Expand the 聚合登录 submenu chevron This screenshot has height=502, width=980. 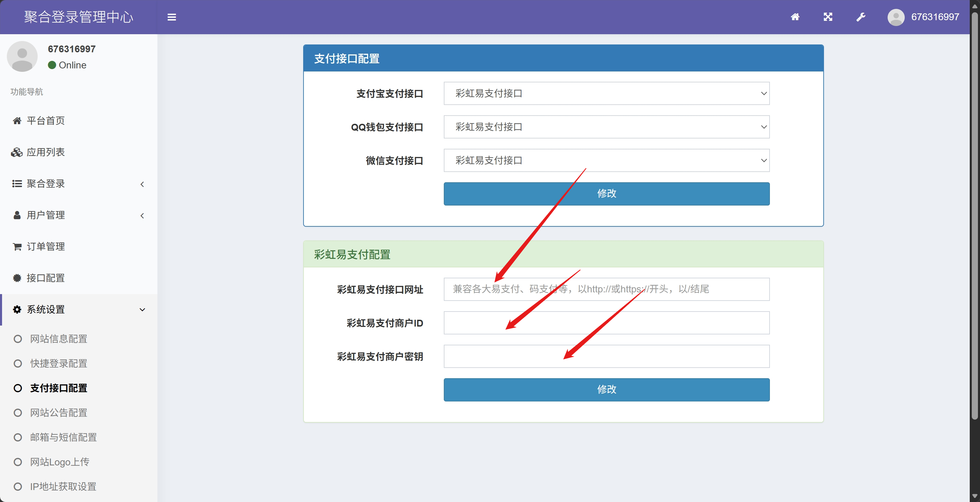(142, 184)
